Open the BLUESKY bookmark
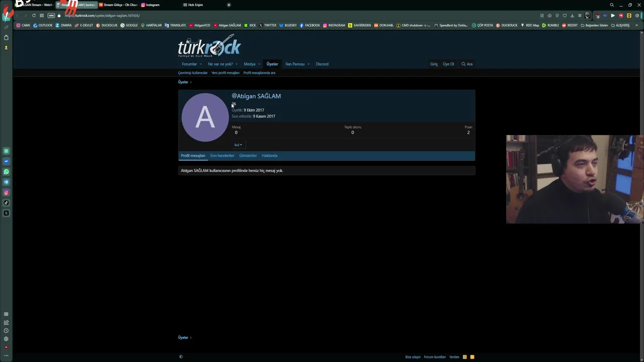 tap(288, 25)
